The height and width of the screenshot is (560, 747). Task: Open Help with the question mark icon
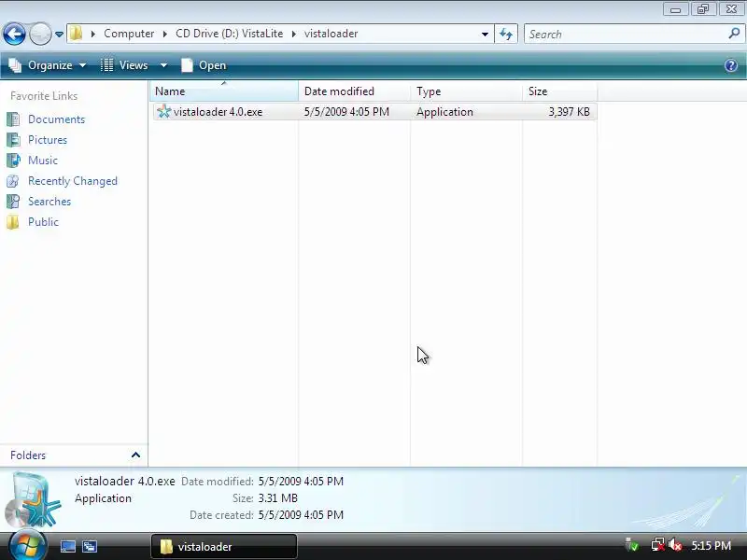[x=731, y=65]
